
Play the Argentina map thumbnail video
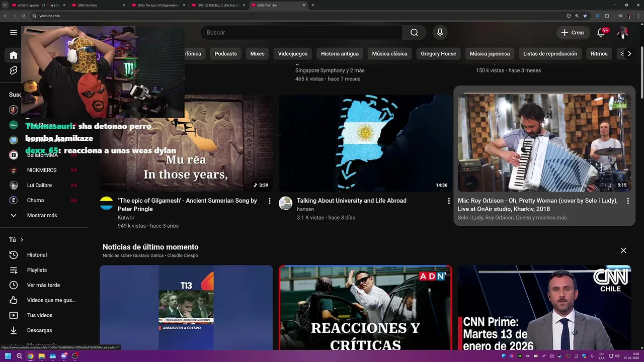pos(365,143)
